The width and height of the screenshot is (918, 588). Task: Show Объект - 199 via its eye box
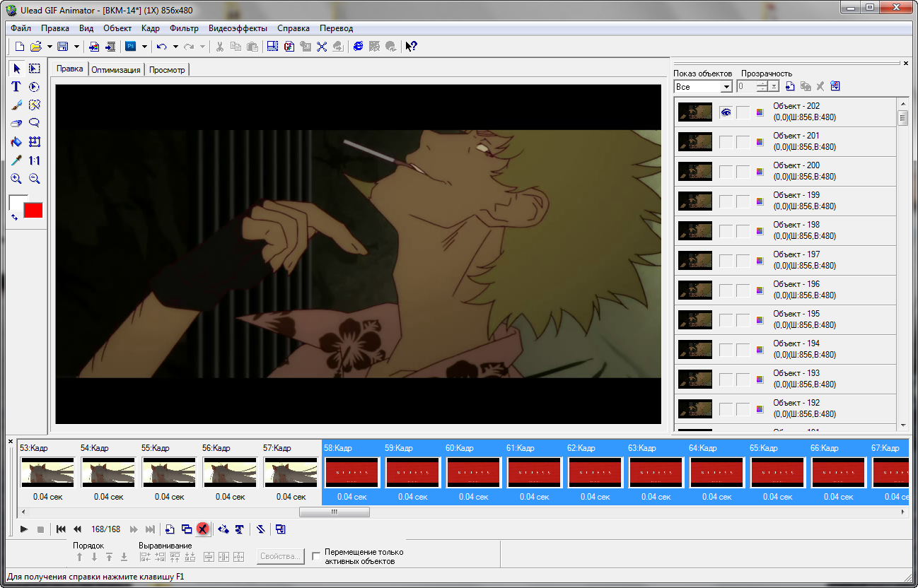726,201
